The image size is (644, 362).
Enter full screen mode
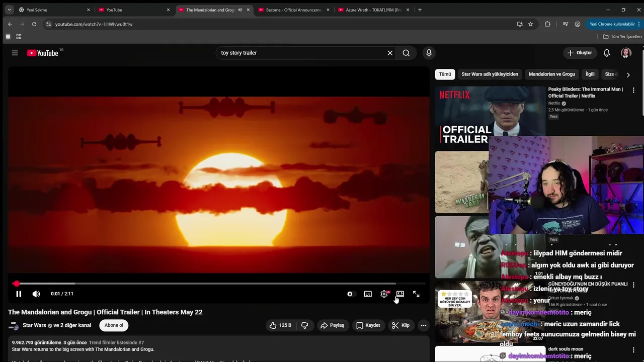tap(416, 294)
